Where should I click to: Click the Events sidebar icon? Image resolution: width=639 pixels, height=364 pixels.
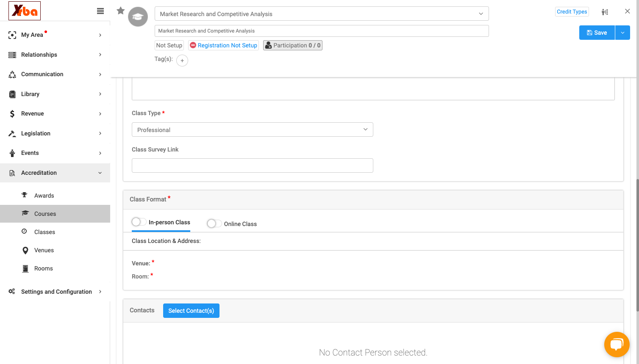coord(12,153)
